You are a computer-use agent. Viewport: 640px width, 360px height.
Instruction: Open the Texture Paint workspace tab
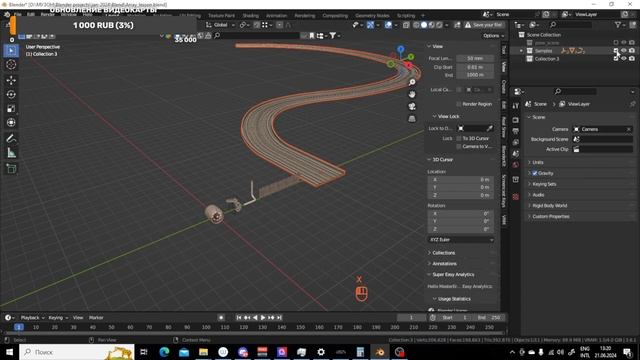[x=221, y=16]
